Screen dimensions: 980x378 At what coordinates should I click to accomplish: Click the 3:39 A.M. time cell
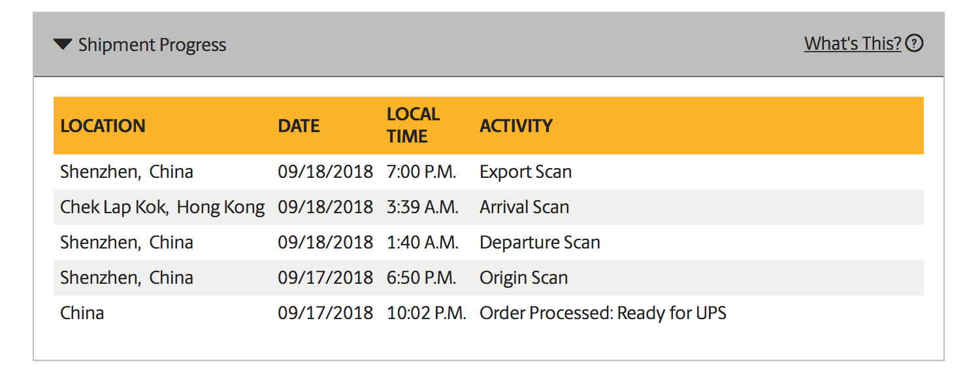click(423, 207)
